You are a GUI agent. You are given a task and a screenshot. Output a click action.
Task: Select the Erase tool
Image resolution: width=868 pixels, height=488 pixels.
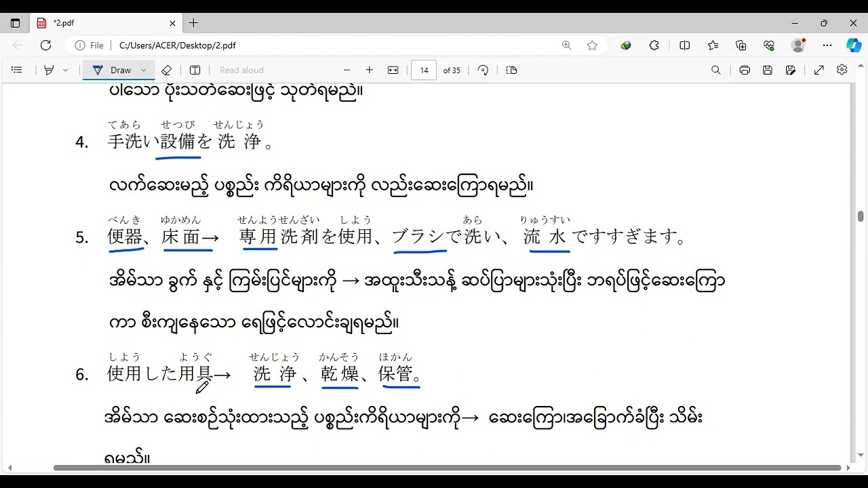pyautogui.click(x=167, y=70)
